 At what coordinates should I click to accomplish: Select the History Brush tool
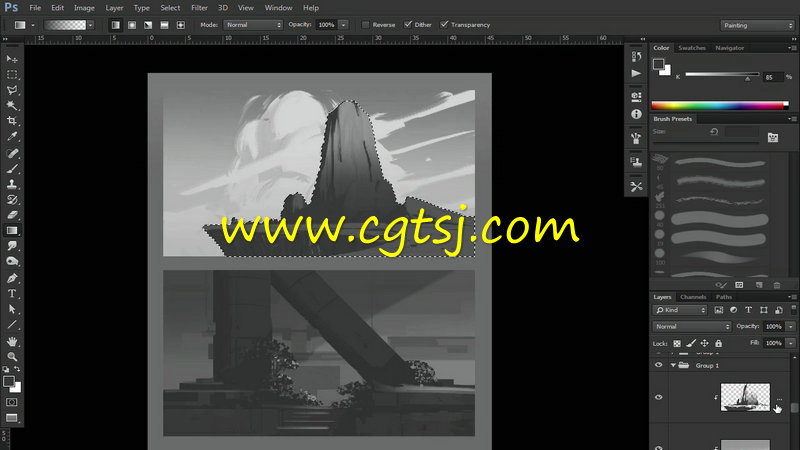pos(12,199)
